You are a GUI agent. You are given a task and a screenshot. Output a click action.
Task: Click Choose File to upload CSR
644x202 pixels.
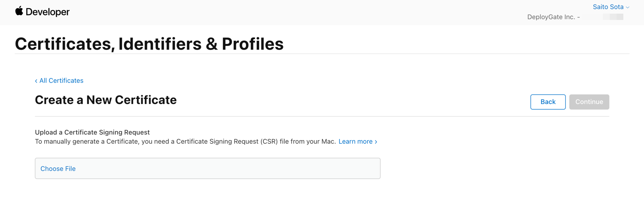[x=58, y=169]
